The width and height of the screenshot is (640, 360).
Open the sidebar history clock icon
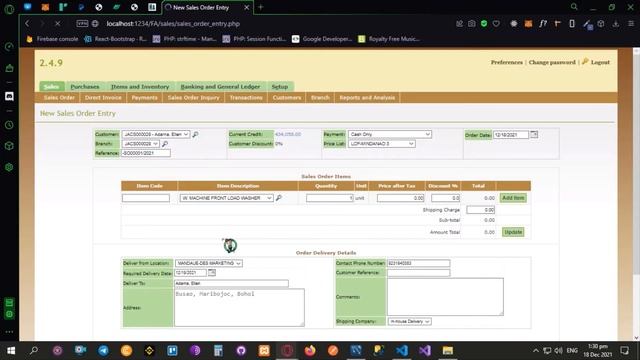coord(9,125)
